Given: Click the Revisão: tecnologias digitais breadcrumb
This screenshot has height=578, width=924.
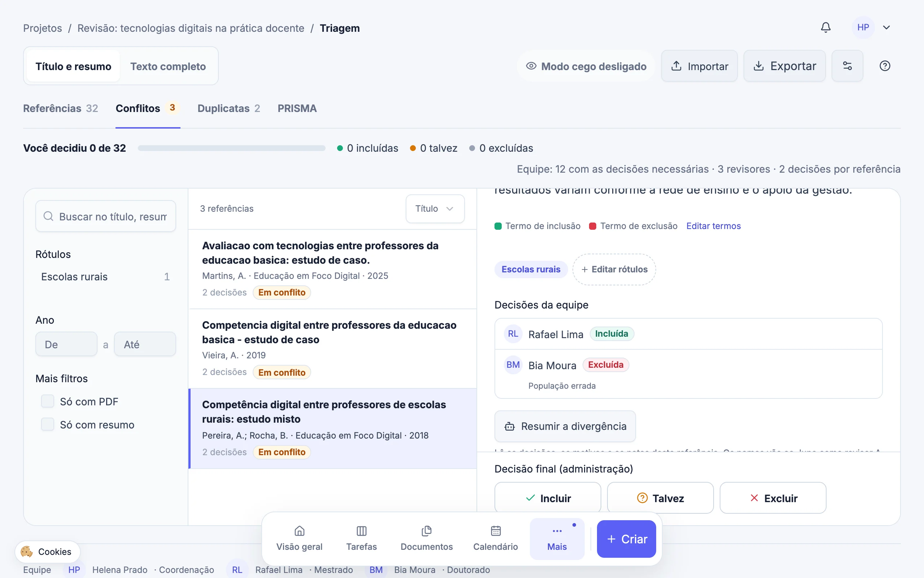Looking at the screenshot, I should [191, 28].
